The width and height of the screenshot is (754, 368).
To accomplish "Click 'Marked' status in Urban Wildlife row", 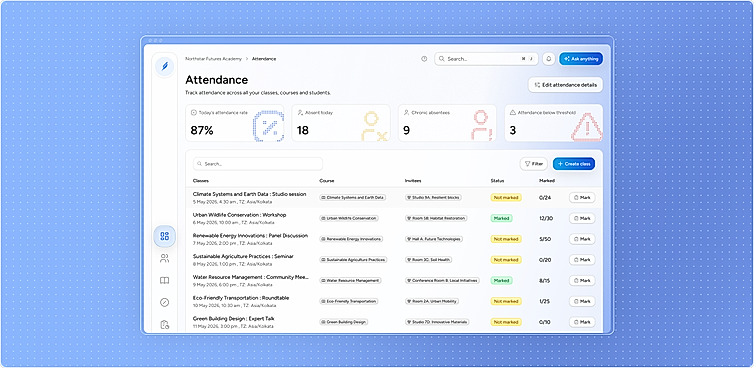I will (x=502, y=218).
